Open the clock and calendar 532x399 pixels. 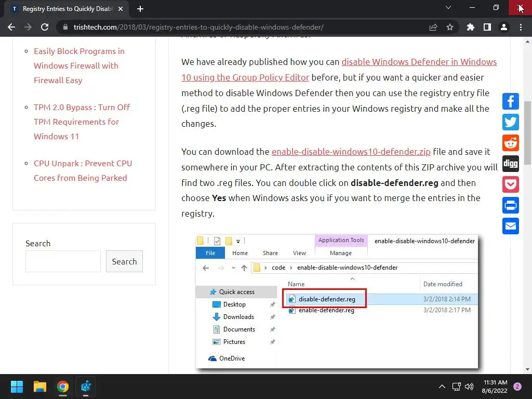point(495,387)
